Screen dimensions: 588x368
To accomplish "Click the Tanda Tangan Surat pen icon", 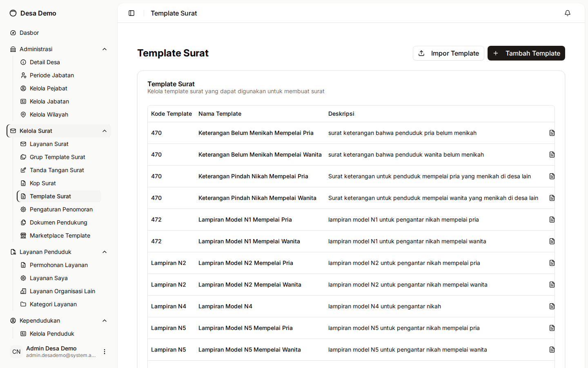I will point(23,170).
